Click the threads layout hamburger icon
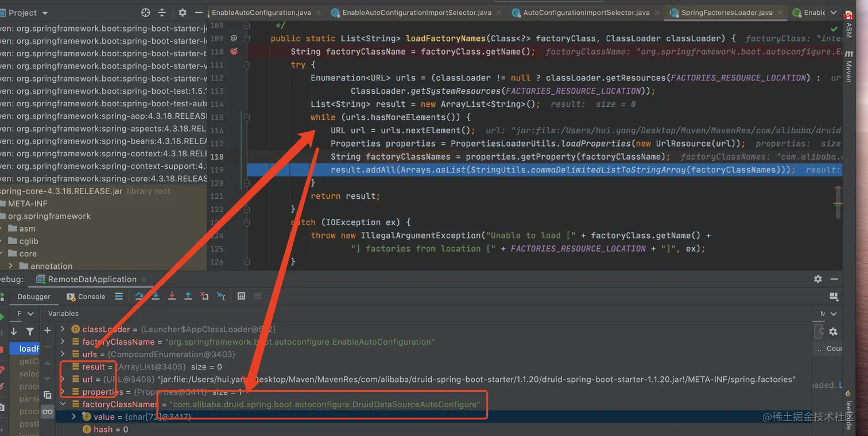The image size is (868, 436). click(119, 296)
